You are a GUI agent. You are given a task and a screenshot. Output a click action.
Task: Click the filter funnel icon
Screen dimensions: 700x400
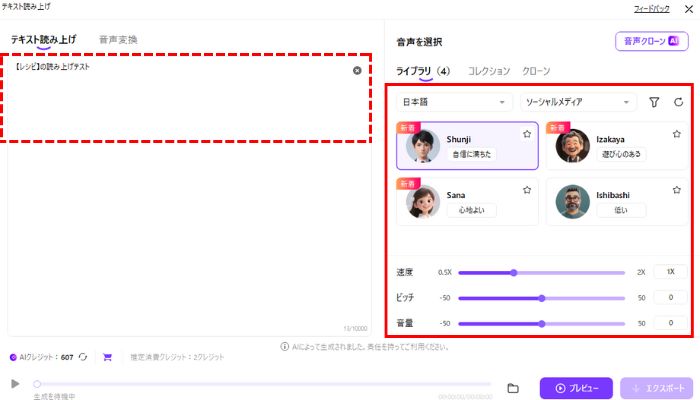click(654, 102)
